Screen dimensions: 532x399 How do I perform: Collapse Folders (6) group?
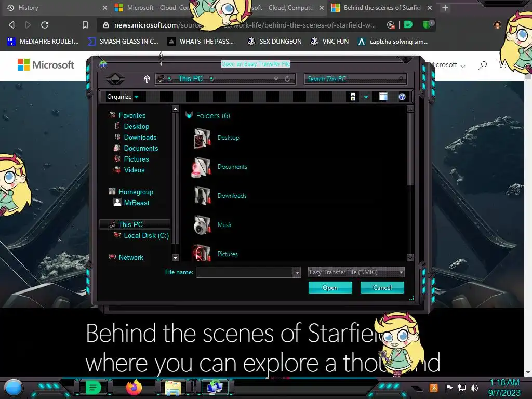point(189,115)
